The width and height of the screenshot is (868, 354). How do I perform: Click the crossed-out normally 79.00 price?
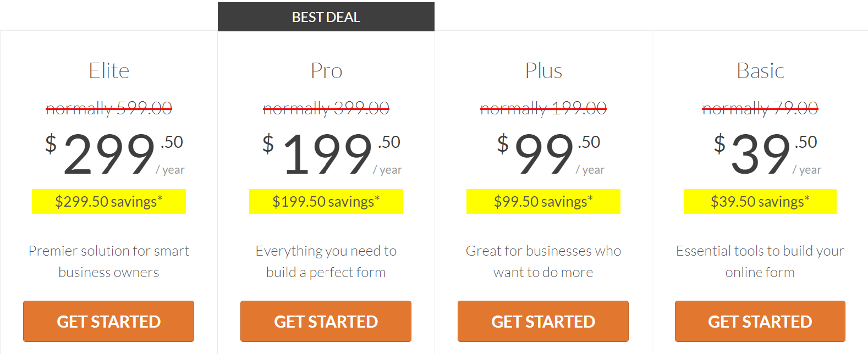click(x=760, y=108)
